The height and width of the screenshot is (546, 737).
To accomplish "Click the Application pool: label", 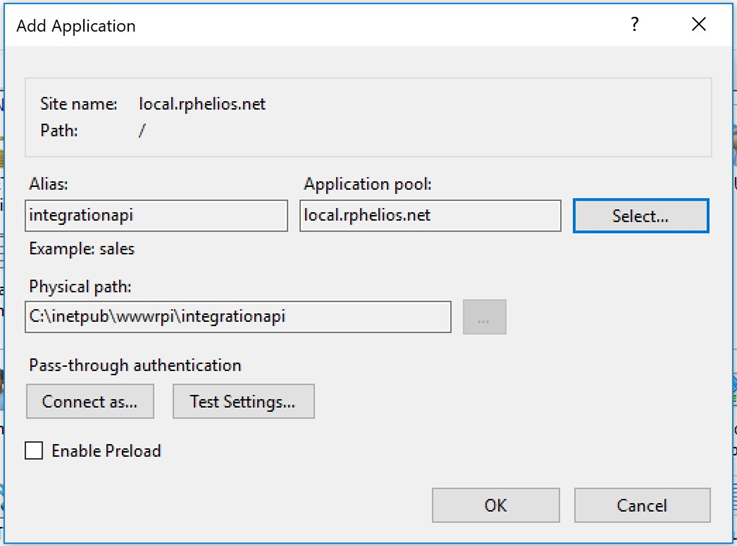I will coord(367,184).
